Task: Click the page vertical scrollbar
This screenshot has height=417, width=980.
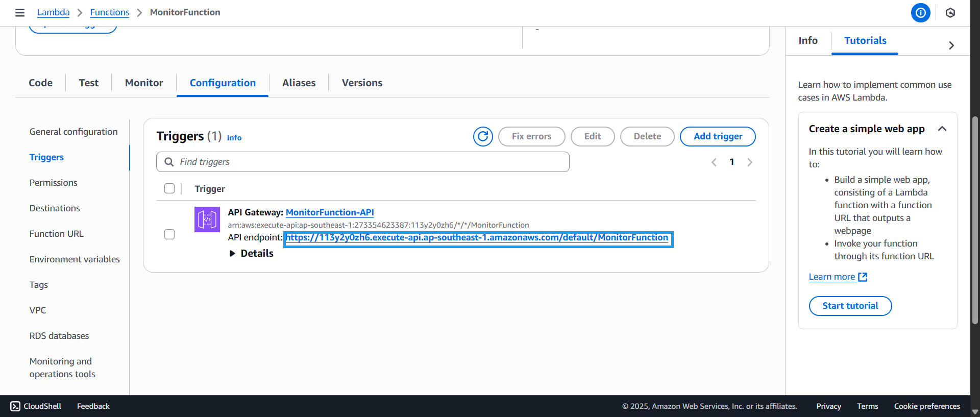Action: [x=975, y=219]
